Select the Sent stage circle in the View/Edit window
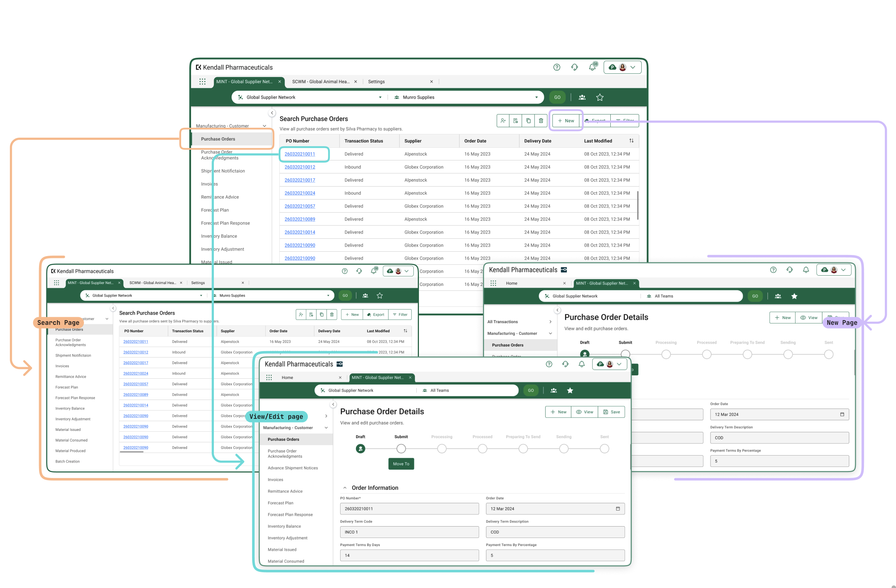Viewport: 896px width, 588px height. click(604, 449)
